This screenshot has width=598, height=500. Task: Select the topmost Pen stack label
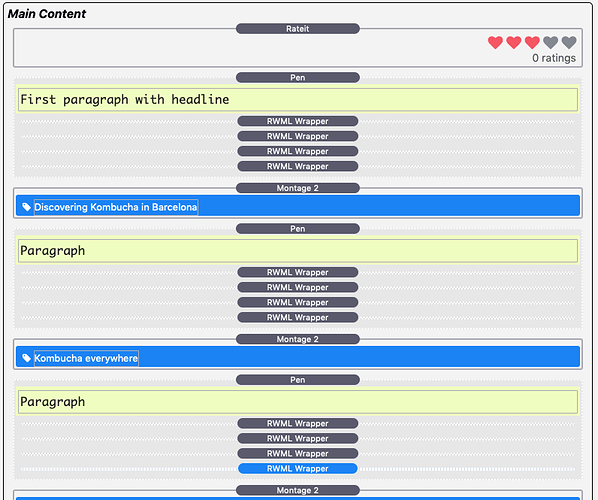pyautogui.click(x=297, y=77)
